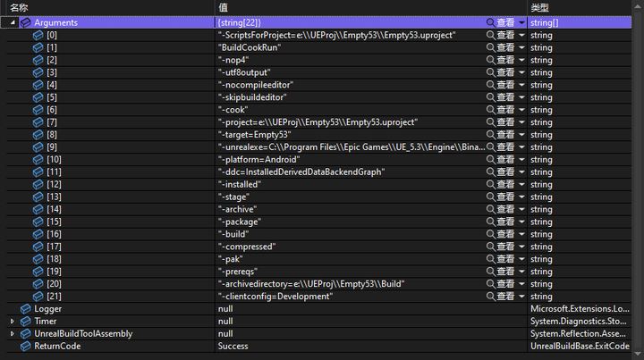This screenshot has height=360, width=644.
Task: Expand the Timer variable node
Action: 12,321
